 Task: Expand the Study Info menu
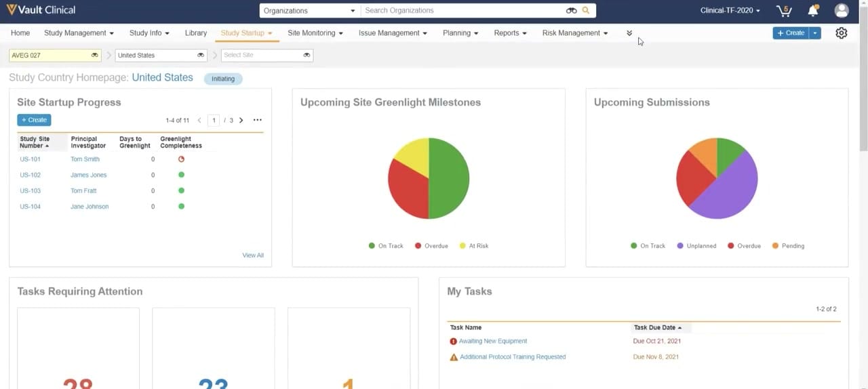click(x=149, y=33)
